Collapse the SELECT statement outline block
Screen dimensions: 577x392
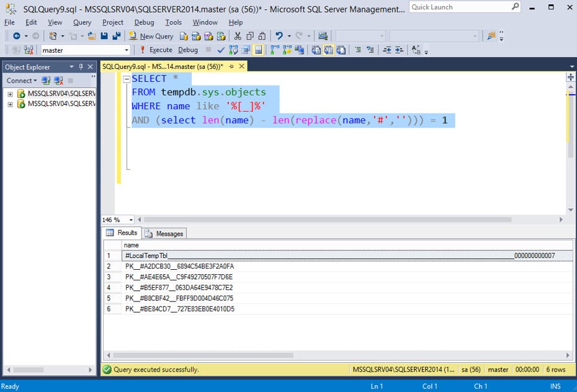127,79
